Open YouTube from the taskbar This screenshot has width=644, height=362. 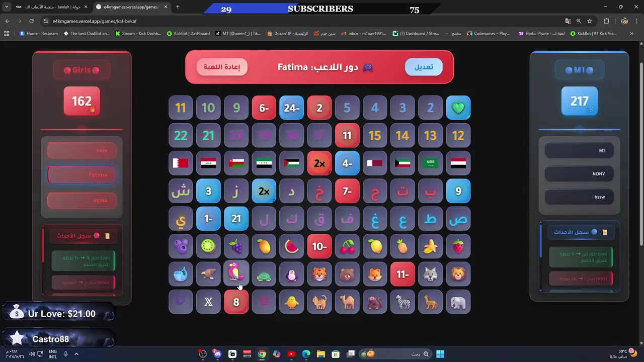[291, 354]
